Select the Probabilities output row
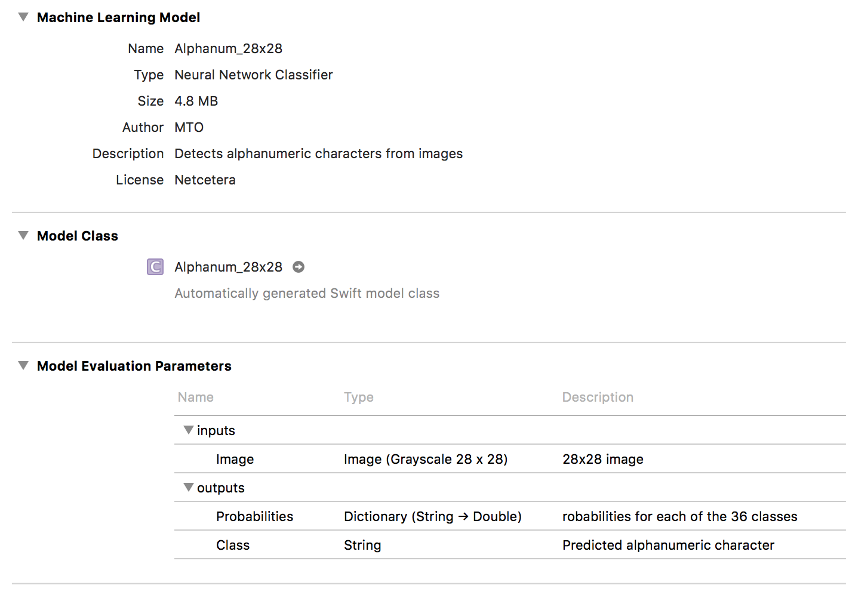The image size is (846, 616). pyautogui.click(x=254, y=516)
